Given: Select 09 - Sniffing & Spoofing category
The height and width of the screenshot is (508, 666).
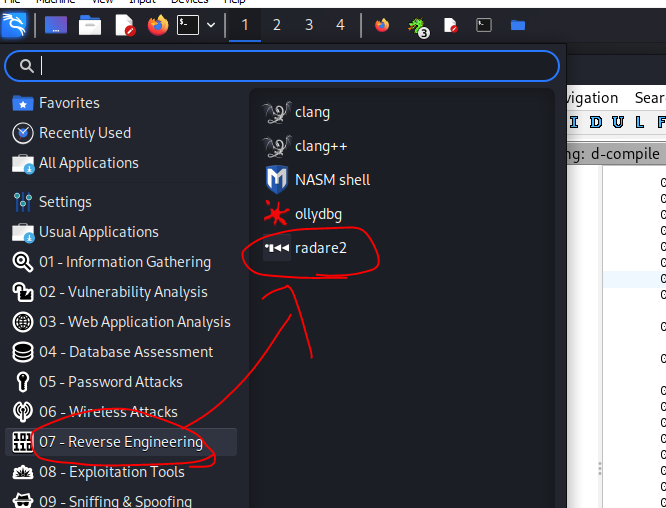Looking at the screenshot, I should click(x=121, y=501).
